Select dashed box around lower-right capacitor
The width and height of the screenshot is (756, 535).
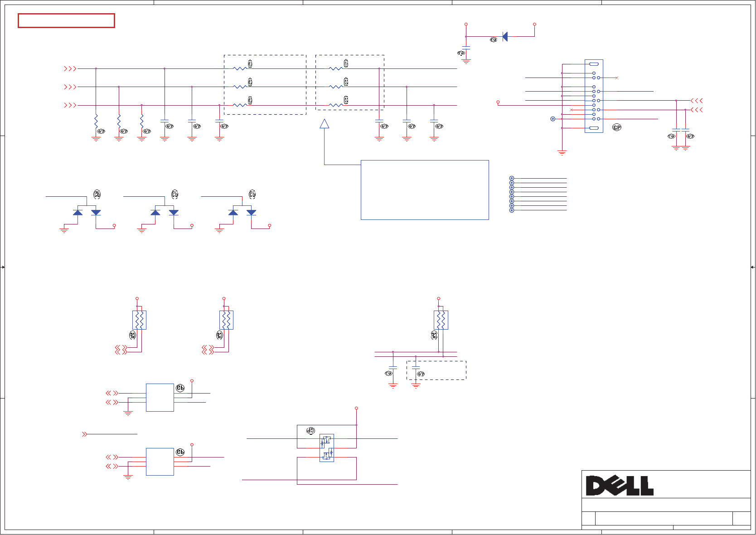(436, 370)
